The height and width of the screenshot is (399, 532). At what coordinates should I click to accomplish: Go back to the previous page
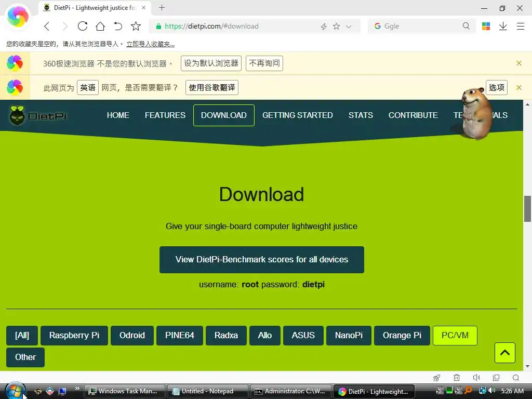point(47,26)
